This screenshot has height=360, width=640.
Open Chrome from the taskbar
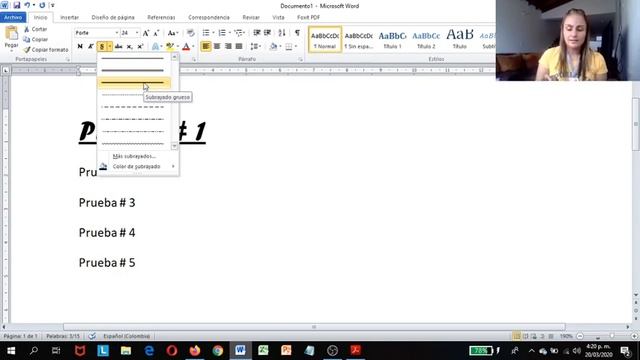(218, 351)
